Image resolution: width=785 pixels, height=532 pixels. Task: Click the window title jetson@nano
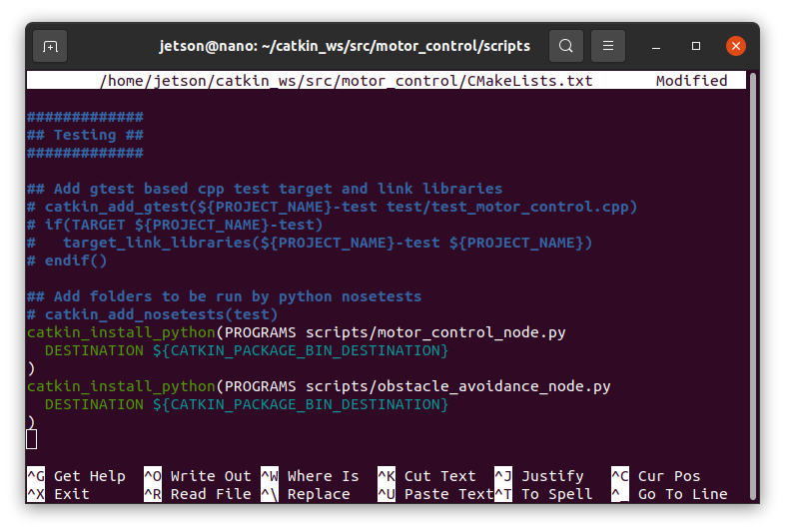[345, 46]
